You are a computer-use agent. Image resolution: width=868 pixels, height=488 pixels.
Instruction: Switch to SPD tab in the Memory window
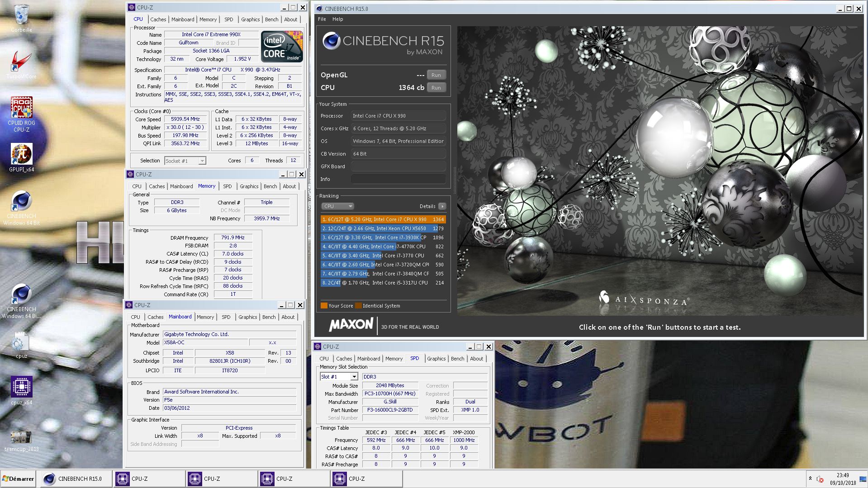point(228,186)
